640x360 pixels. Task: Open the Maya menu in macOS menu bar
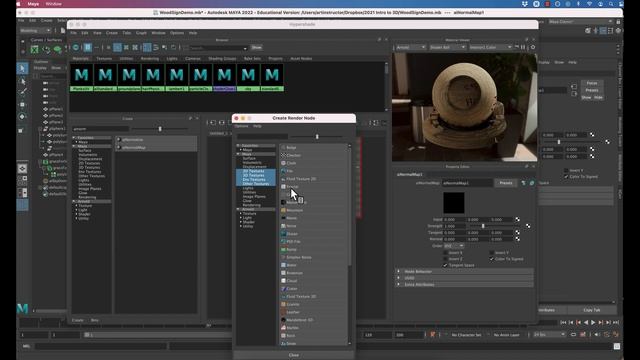(x=33, y=4)
